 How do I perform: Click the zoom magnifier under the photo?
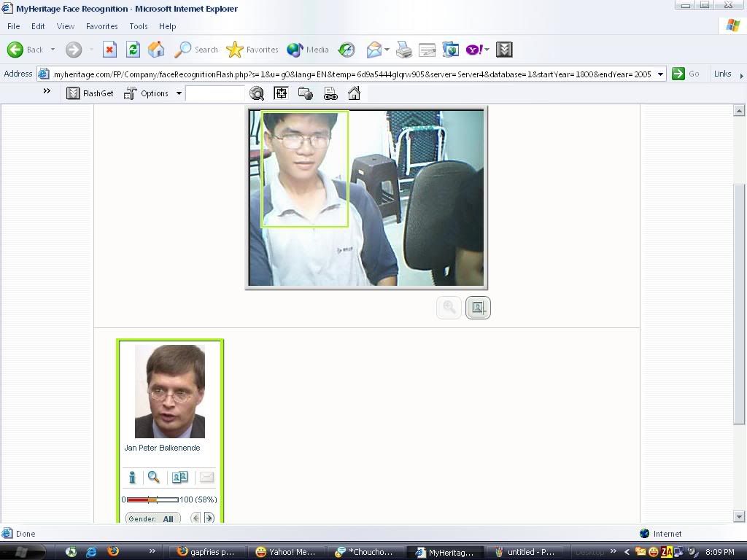pyautogui.click(x=449, y=307)
